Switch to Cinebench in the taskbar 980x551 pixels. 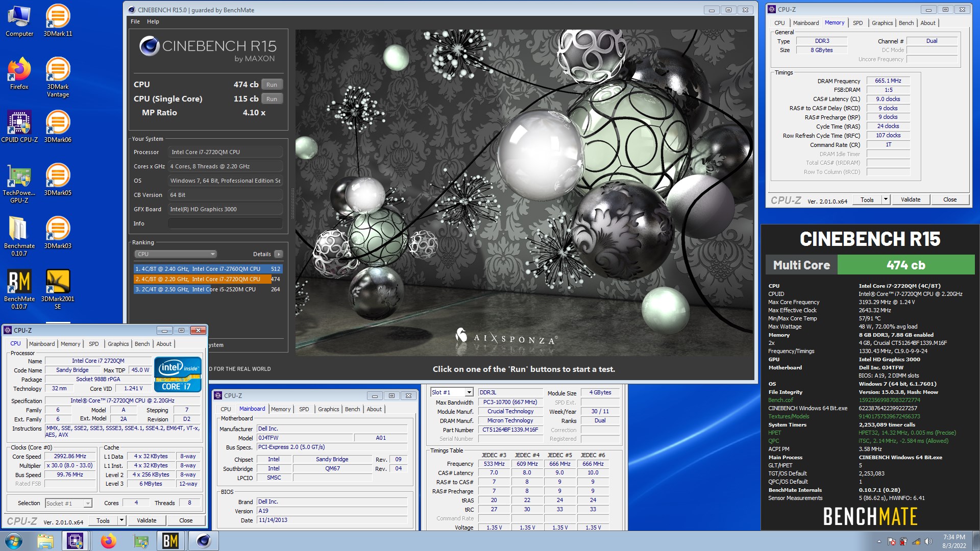coord(204,541)
